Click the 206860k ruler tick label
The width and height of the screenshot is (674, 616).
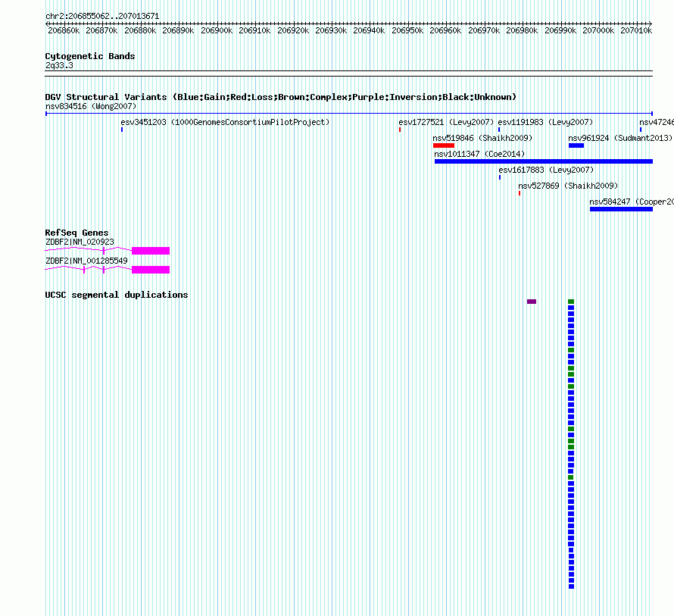pyautogui.click(x=64, y=30)
